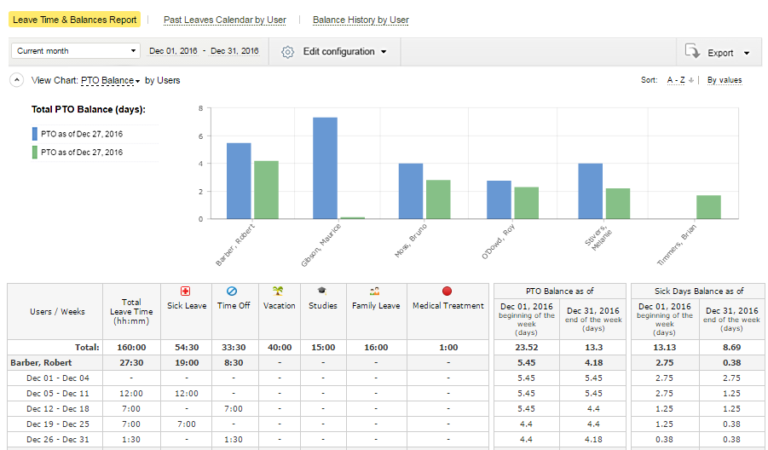Viewport: 768px width, 450px height.
Task: Click the Studies graduation cap icon
Action: pos(322,290)
